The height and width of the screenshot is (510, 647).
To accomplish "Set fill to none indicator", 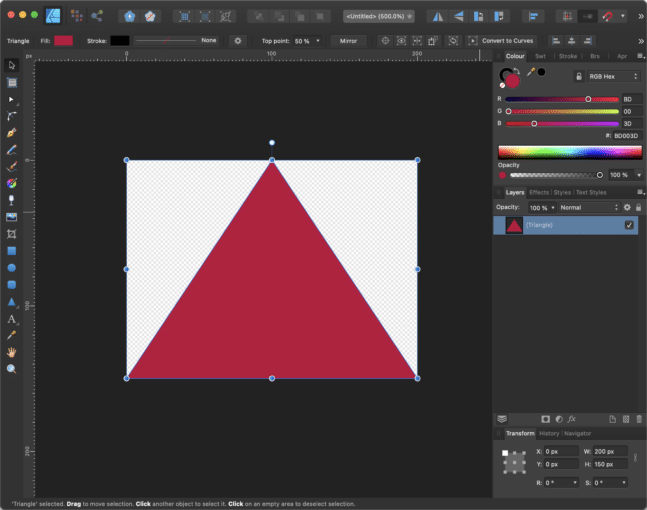I will coord(502,85).
